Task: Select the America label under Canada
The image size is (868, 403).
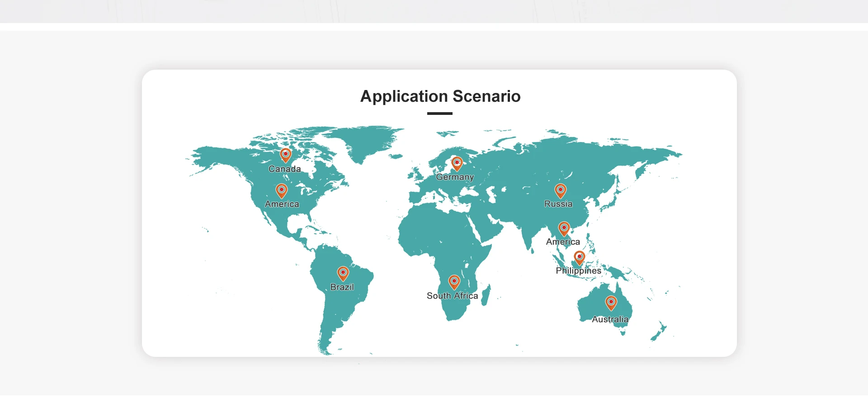Action: click(282, 204)
